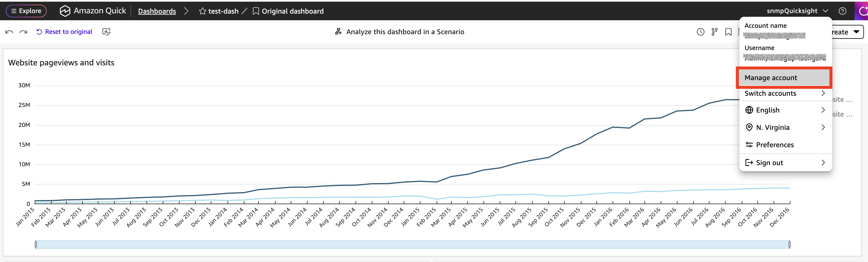Click the redo arrow icon
Screen dimensions: 868x262
(23, 32)
